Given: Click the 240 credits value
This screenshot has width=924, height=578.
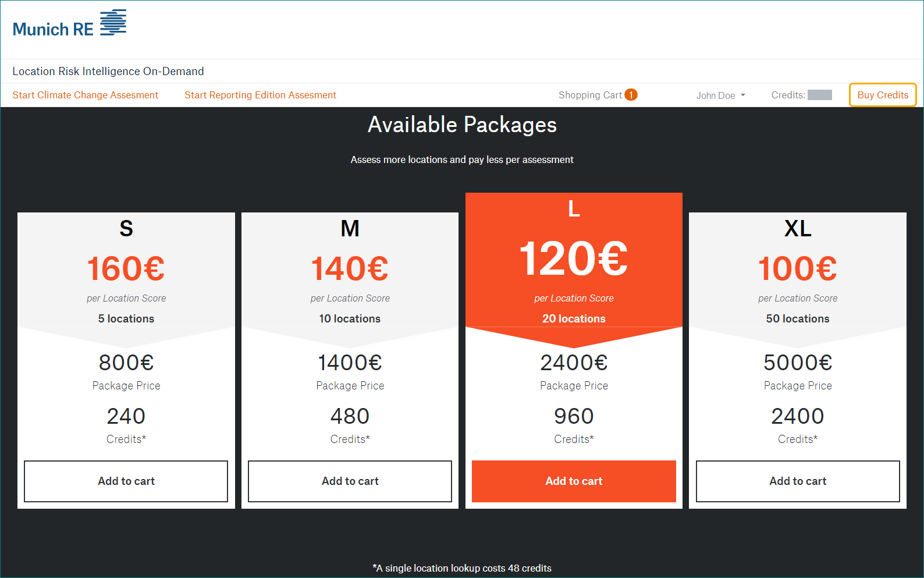Looking at the screenshot, I should coord(126,416).
